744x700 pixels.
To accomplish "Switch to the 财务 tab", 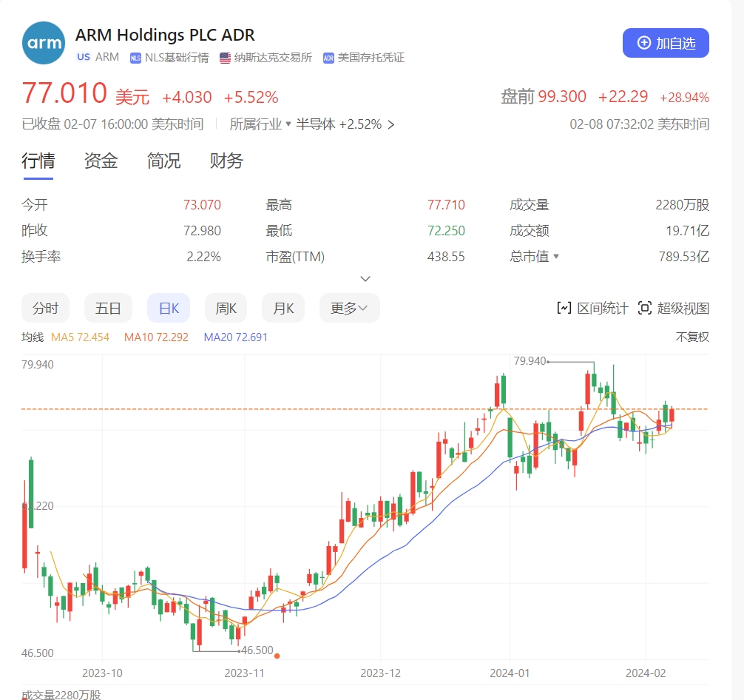I will click(226, 161).
